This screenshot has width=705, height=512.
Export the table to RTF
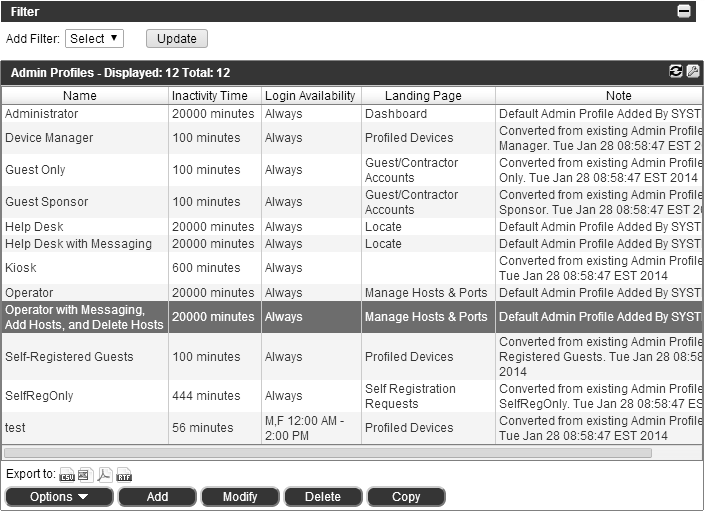[x=124, y=475]
